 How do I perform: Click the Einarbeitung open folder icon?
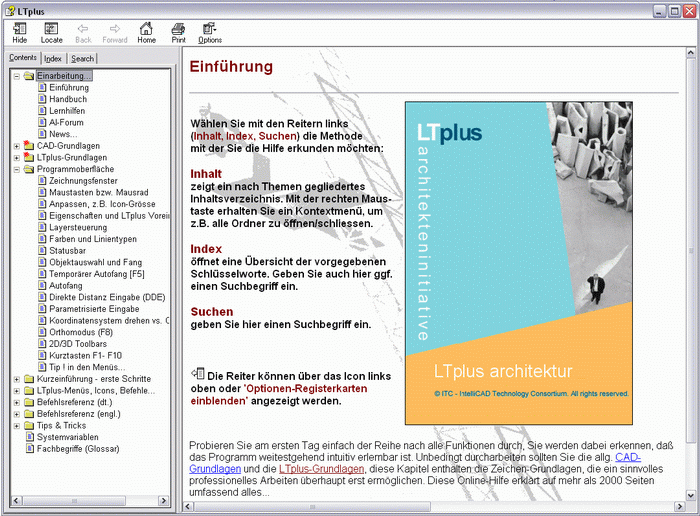(x=29, y=76)
